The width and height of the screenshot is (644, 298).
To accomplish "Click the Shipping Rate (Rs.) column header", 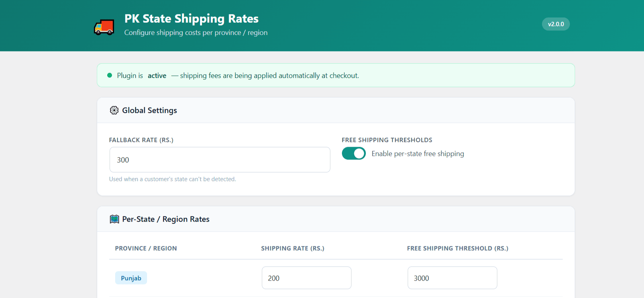I will click(x=293, y=248).
